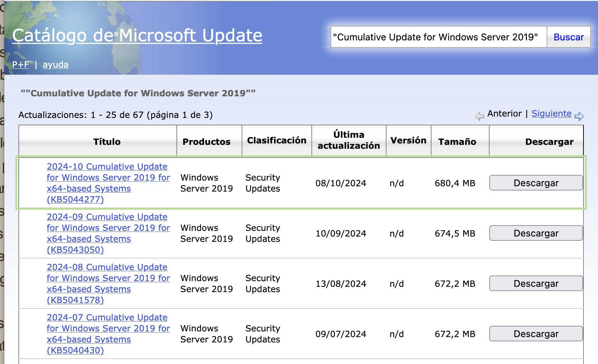Sort by Versión column header
Viewport: 598px width, 364px height.
point(408,140)
